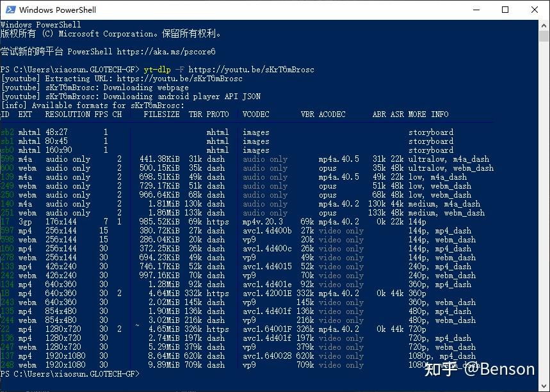Click avc1.64001F codec in row 22

267,329
